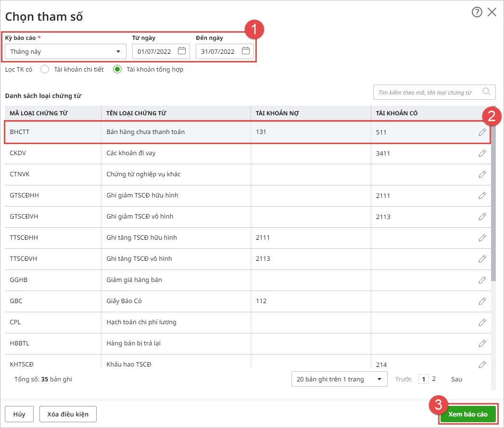
Task: Click the document type search field
Action: coord(428,92)
